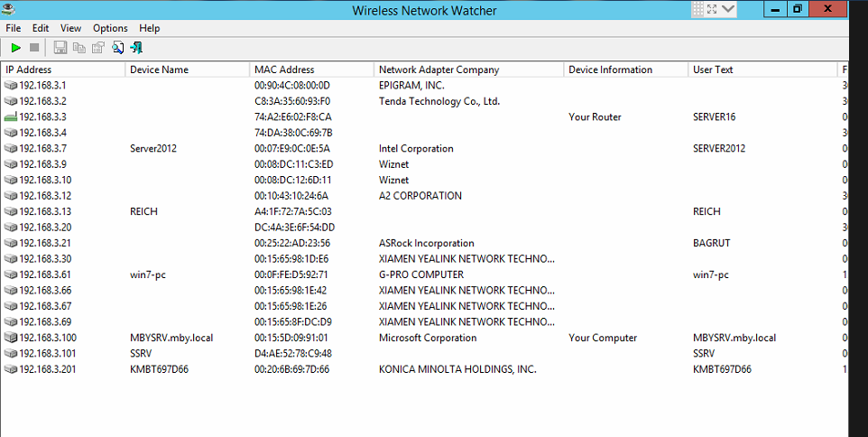
Task: Click the Exit door toolbar icon
Action: [136, 47]
